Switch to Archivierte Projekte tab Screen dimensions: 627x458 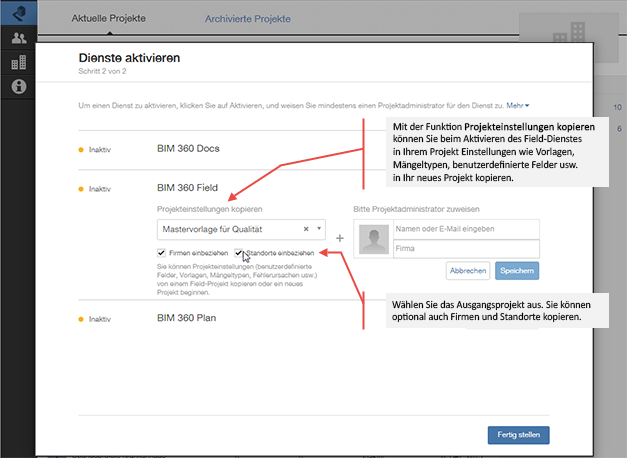point(248,19)
